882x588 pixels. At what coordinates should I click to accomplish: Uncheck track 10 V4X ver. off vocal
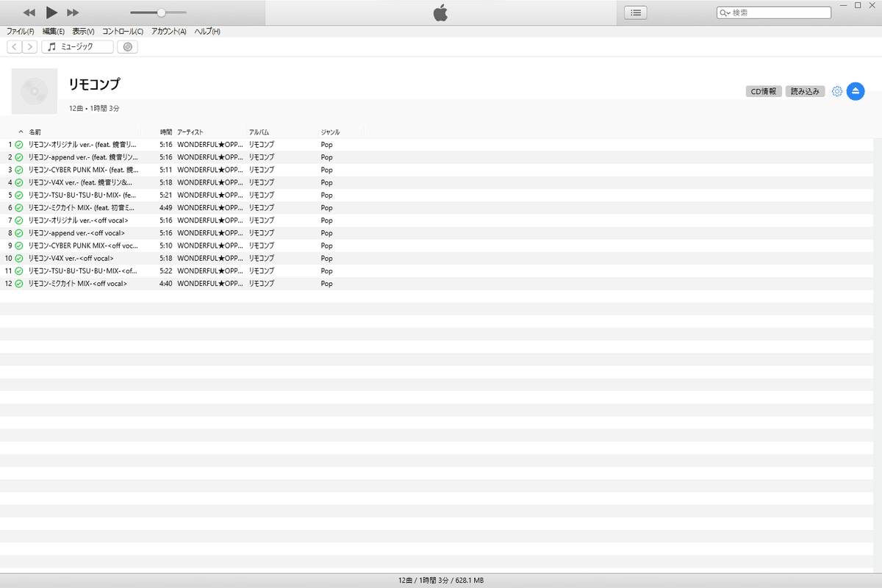pyautogui.click(x=19, y=259)
